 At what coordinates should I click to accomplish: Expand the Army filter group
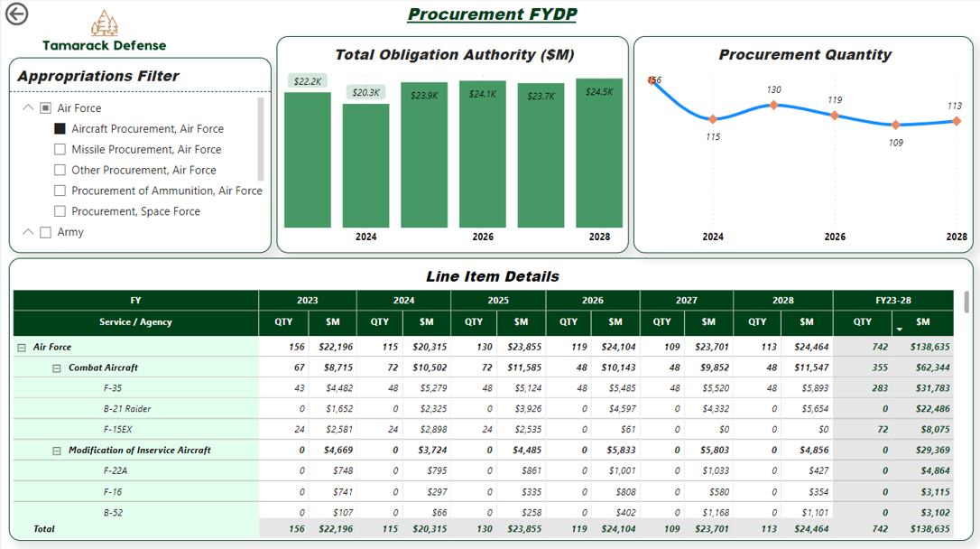tap(26, 232)
